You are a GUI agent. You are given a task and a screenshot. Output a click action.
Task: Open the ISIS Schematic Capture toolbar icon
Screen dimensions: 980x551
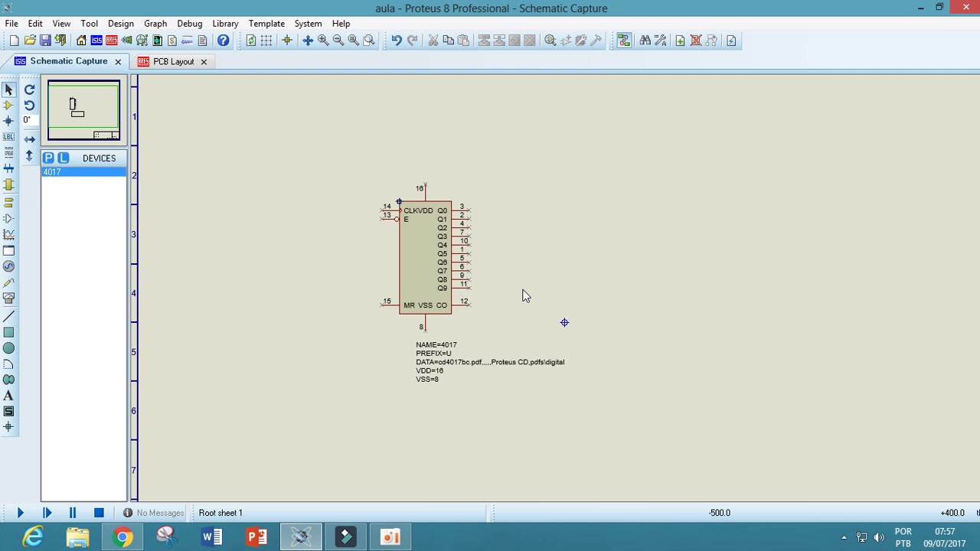96,41
